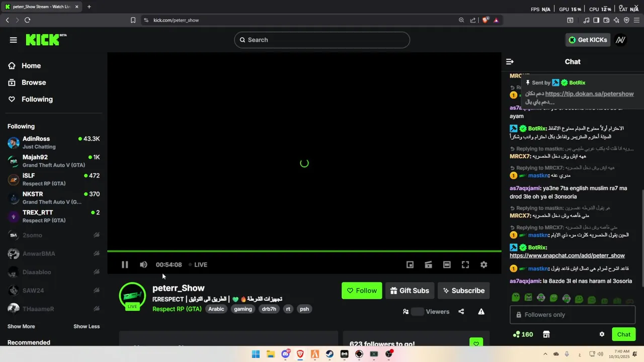Open the share stream icon
644x362 pixels.
pyautogui.click(x=461, y=312)
